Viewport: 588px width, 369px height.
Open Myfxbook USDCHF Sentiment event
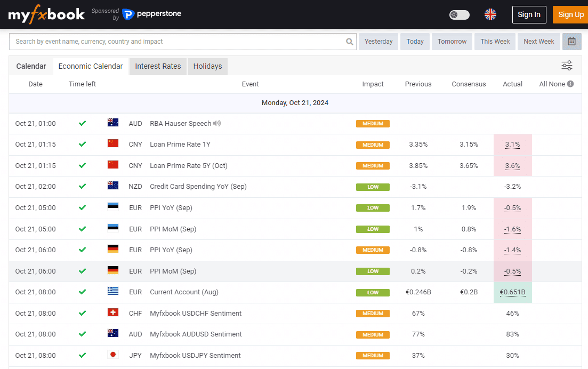click(x=195, y=313)
